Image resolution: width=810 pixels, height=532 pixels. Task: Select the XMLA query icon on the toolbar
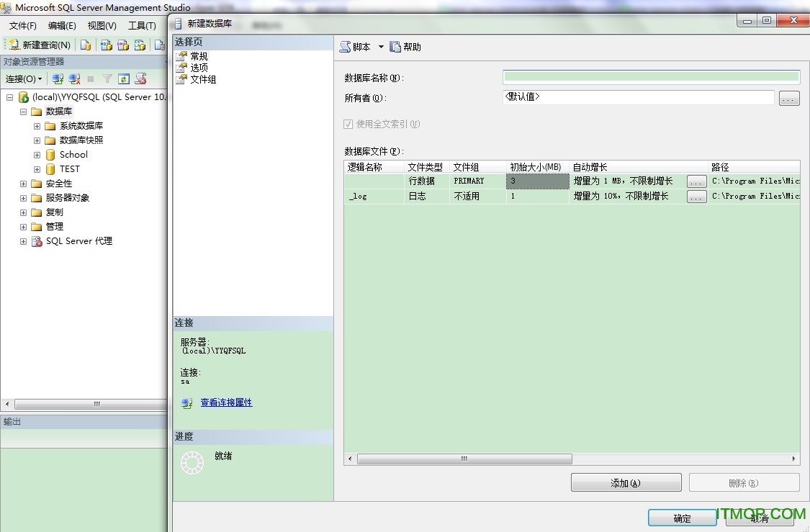point(139,45)
